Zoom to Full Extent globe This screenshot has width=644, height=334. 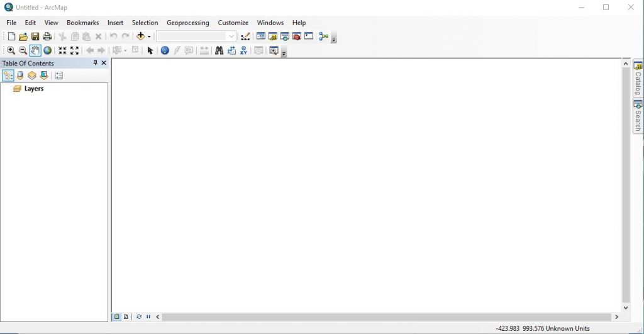[48, 50]
